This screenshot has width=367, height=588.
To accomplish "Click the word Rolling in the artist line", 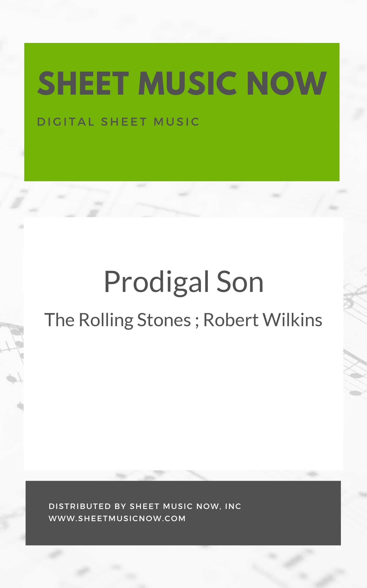I will [106, 320].
